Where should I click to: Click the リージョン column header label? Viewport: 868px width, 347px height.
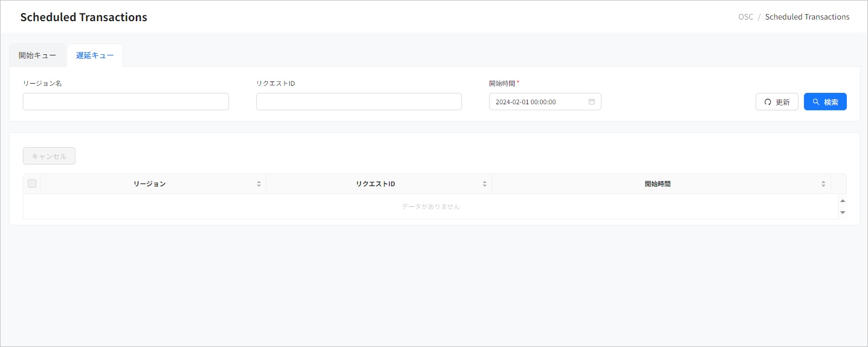(x=149, y=184)
